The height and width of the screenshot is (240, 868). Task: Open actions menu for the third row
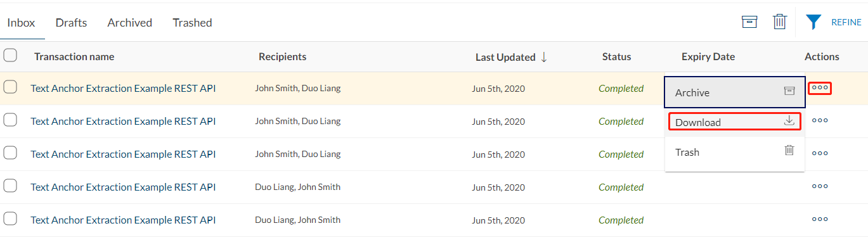[820, 153]
